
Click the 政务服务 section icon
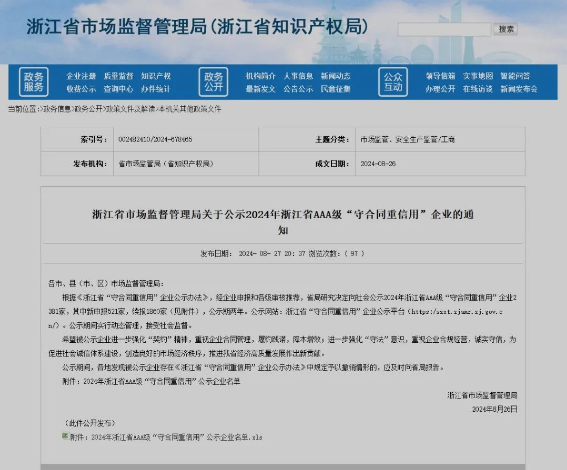click(34, 82)
